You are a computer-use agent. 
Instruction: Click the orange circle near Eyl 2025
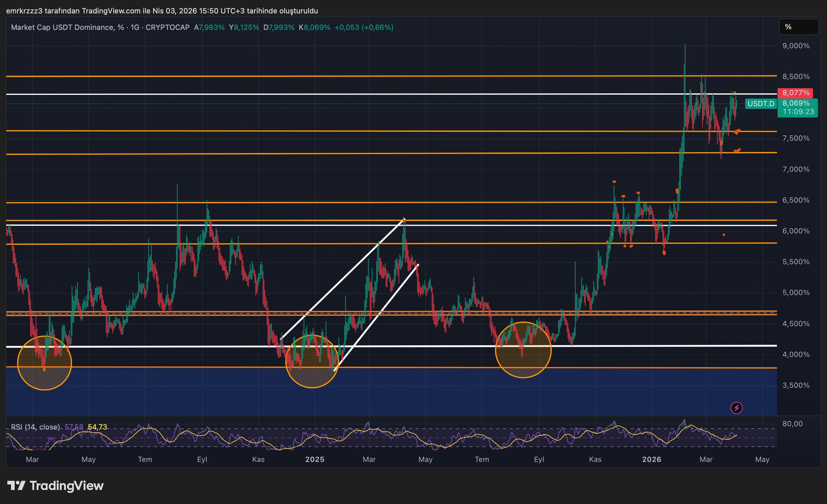[523, 350]
